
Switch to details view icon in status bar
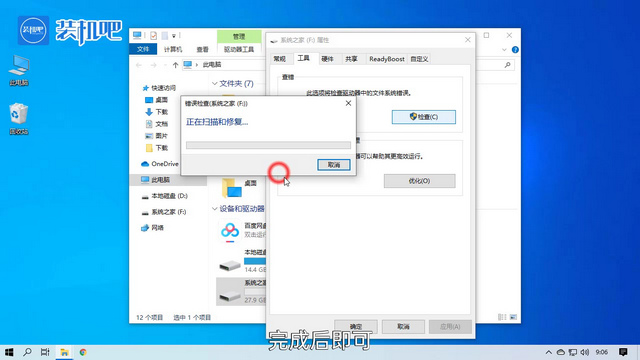tap(502, 317)
